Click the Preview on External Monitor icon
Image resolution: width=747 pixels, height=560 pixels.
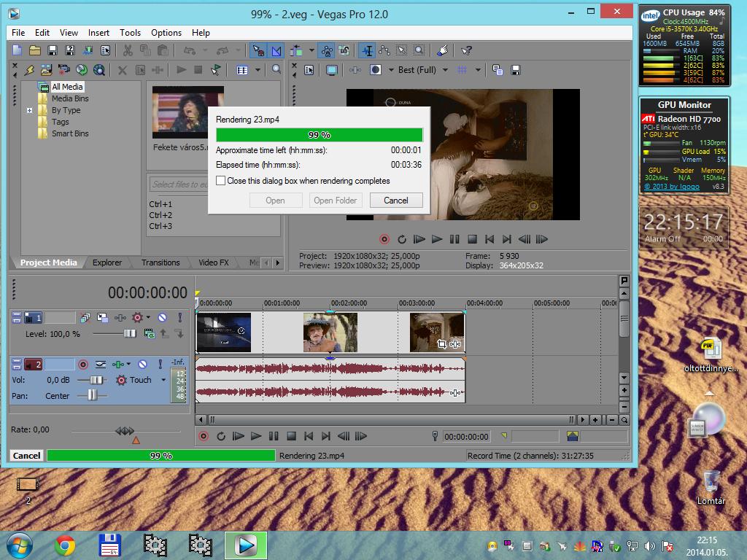point(332,70)
